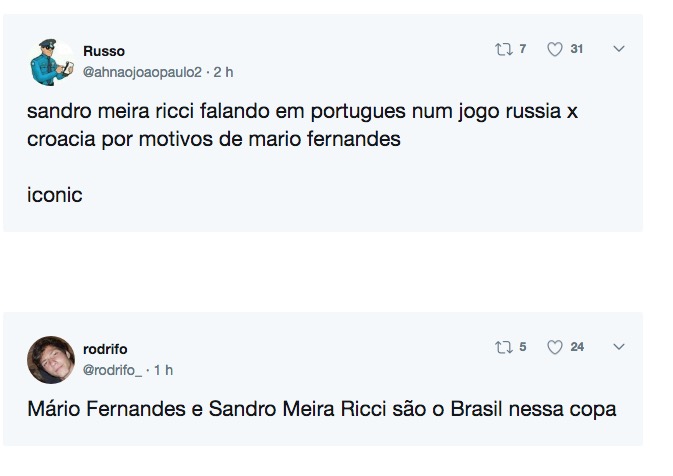This screenshot has height=476, width=673.
Task: Open the 1 h timestamp link
Action: coord(163,370)
